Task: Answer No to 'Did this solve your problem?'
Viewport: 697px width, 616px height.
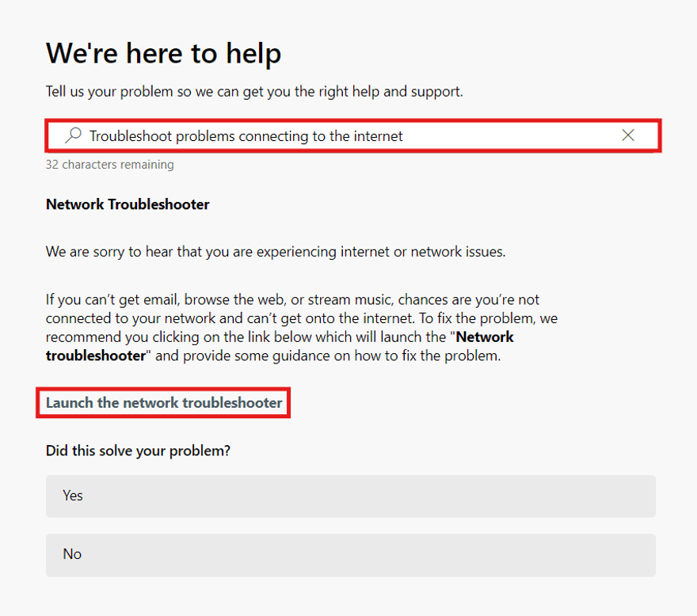Action: coord(350,554)
